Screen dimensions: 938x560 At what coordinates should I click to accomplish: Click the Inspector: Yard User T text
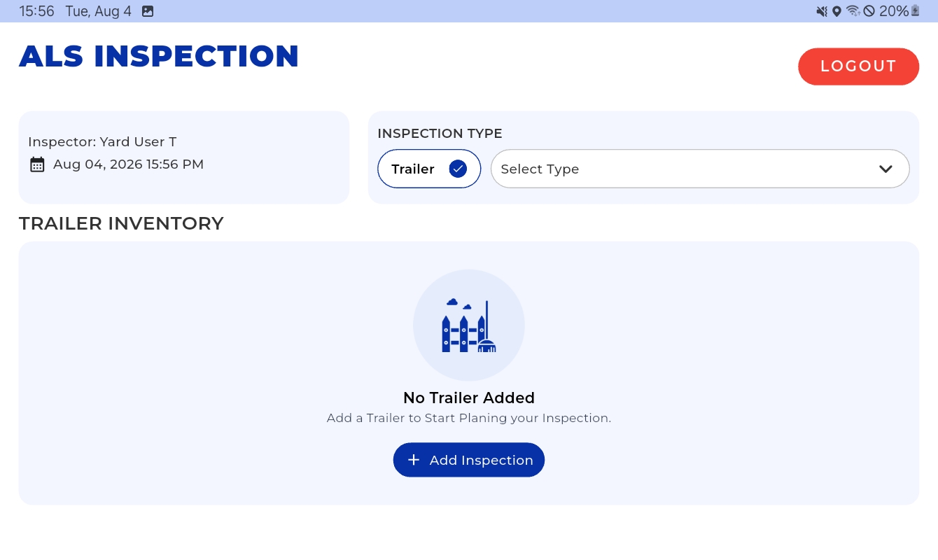[x=102, y=142]
